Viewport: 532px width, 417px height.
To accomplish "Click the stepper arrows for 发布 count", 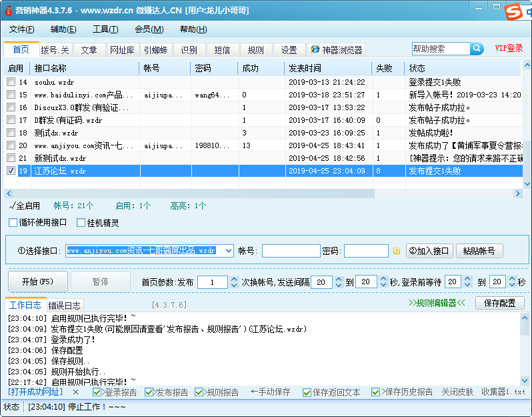I will [x=233, y=282].
